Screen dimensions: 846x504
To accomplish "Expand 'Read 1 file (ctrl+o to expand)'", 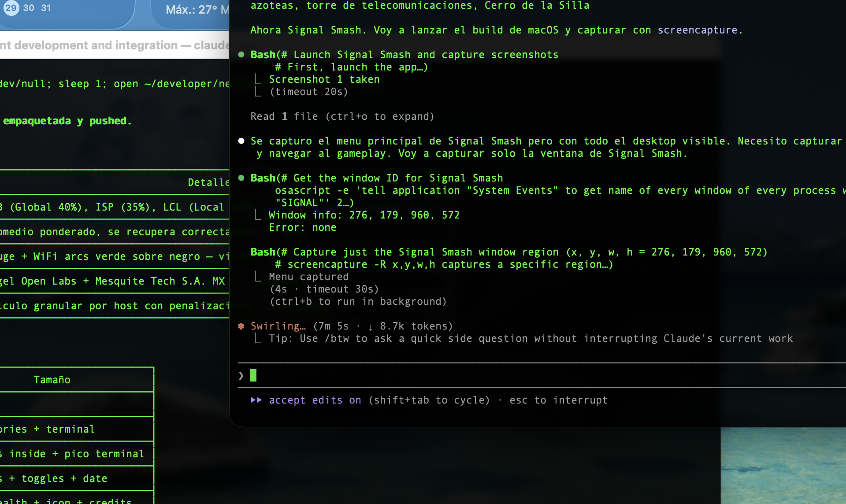I will coord(342,116).
